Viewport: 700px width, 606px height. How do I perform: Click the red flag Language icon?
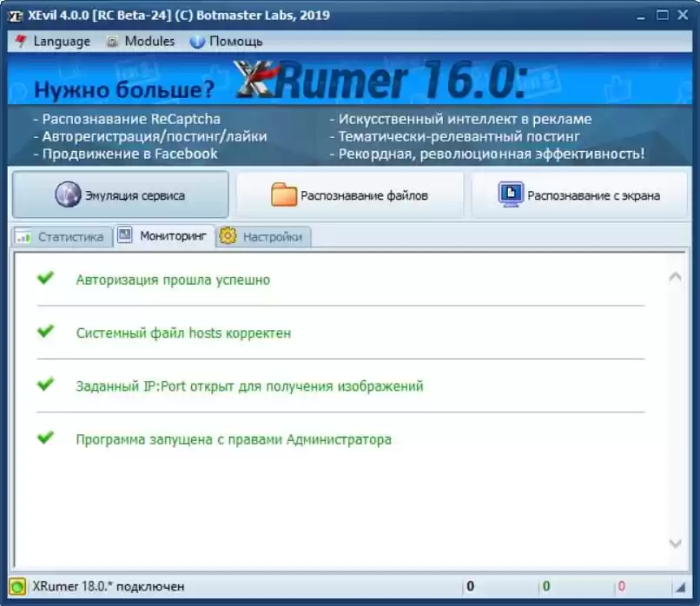[21, 42]
